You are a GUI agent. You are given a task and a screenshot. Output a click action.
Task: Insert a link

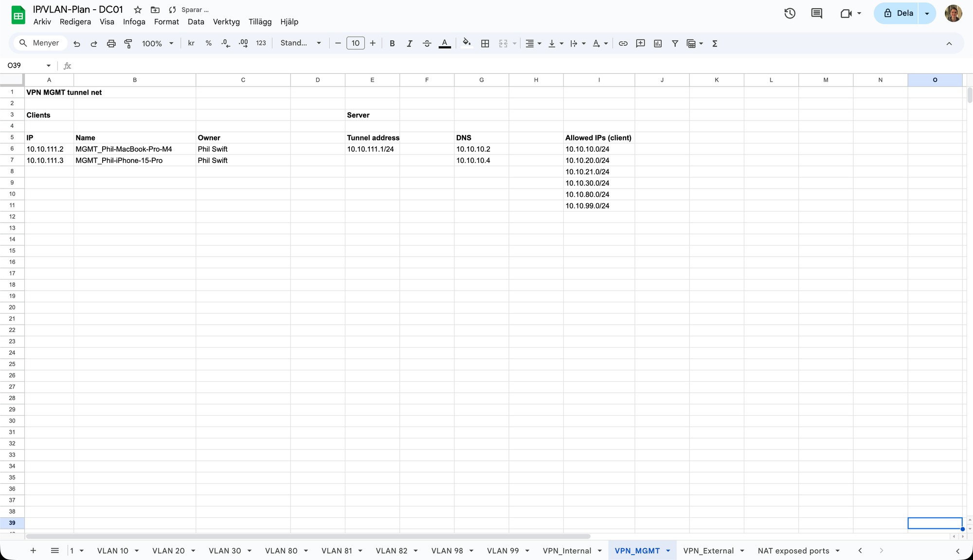point(623,43)
